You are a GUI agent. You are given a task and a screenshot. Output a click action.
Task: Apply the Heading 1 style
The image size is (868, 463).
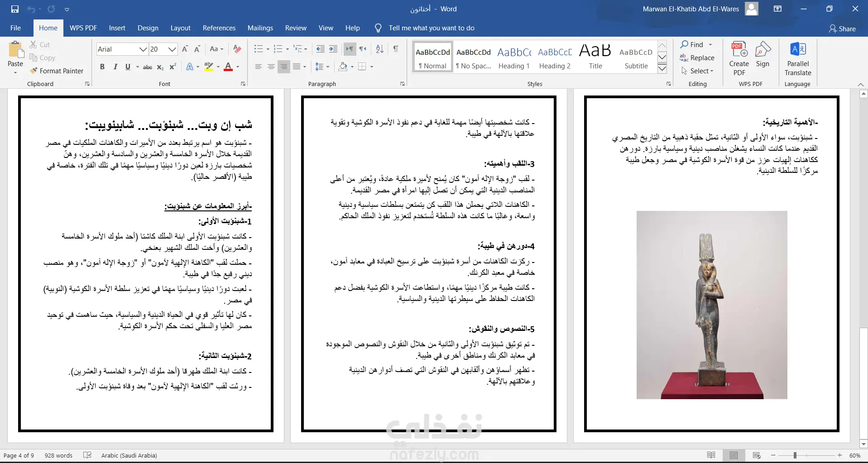(x=514, y=58)
